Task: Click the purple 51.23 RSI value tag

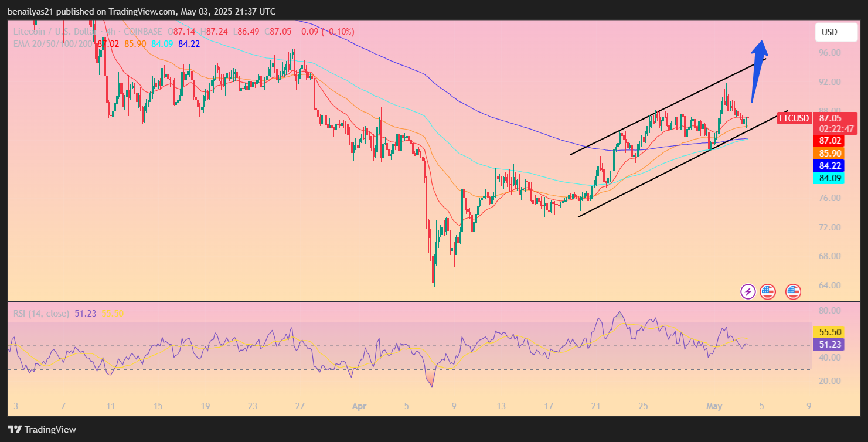Action: tap(828, 345)
